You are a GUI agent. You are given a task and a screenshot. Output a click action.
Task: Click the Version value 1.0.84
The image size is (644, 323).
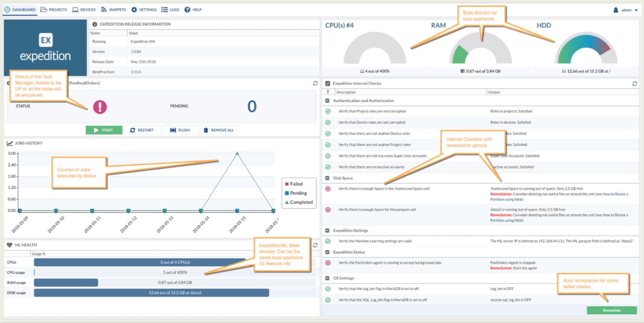(136, 51)
